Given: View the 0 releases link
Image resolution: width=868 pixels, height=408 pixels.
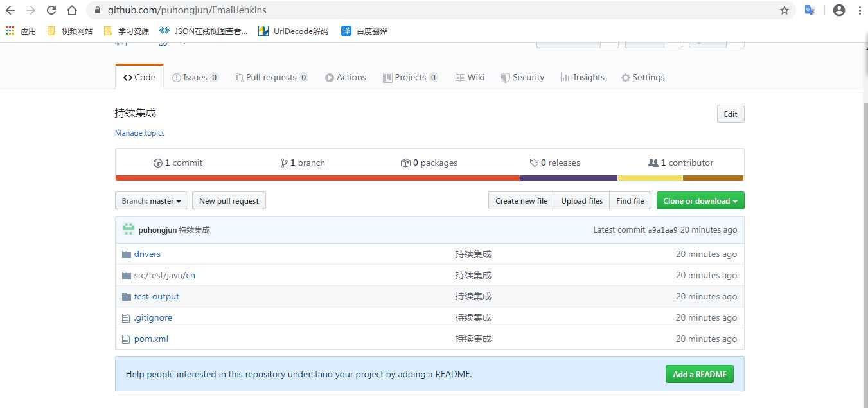Looking at the screenshot, I should pos(554,163).
